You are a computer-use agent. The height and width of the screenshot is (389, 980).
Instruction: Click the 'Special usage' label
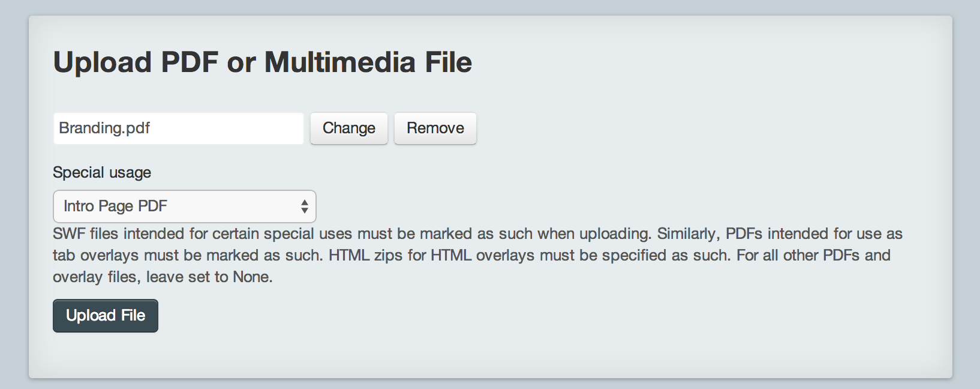pyautogui.click(x=102, y=173)
